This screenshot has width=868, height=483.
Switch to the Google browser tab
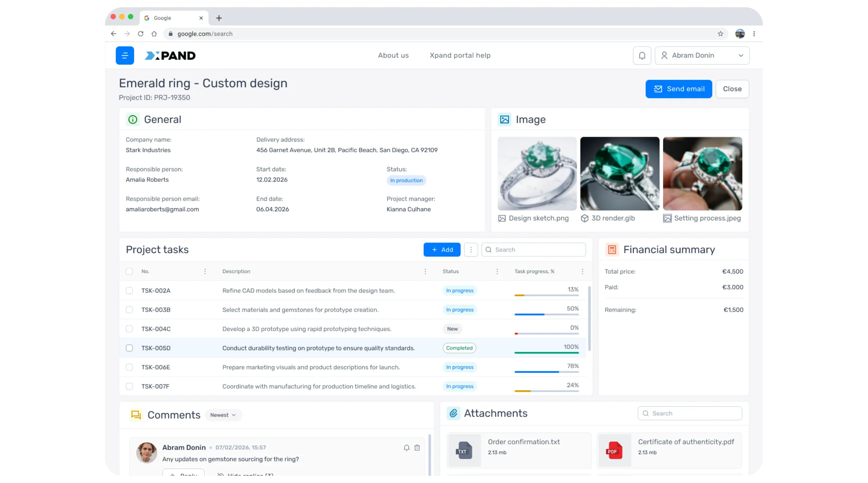coord(175,18)
